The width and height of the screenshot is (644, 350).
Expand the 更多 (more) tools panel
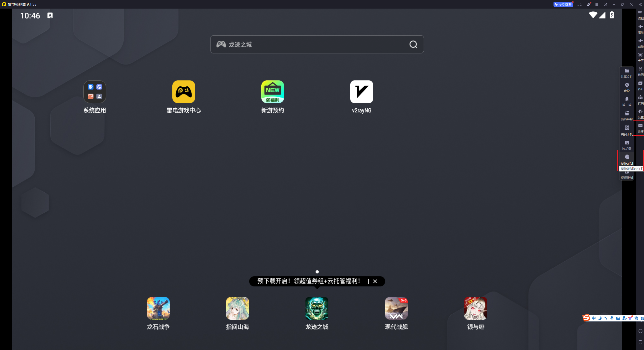[640, 128]
